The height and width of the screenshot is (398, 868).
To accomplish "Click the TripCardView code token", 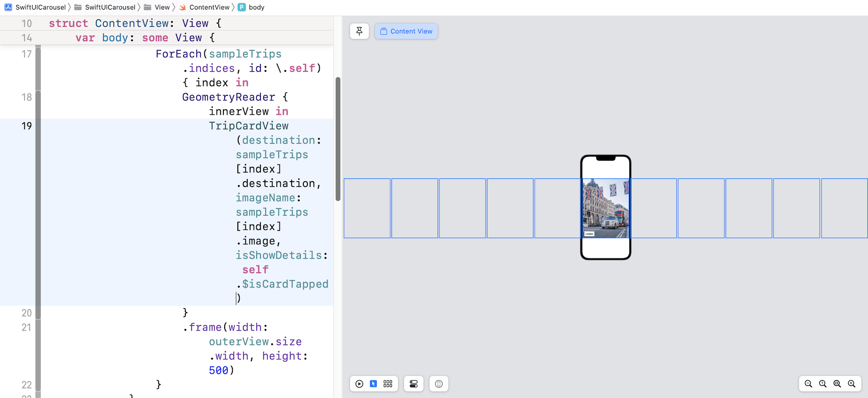I will pos(249,126).
